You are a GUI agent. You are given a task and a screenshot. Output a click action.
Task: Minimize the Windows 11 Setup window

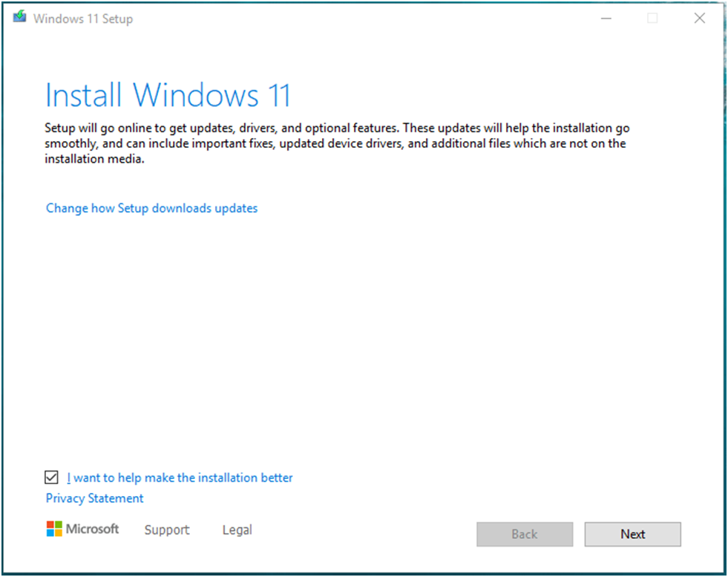tap(606, 19)
